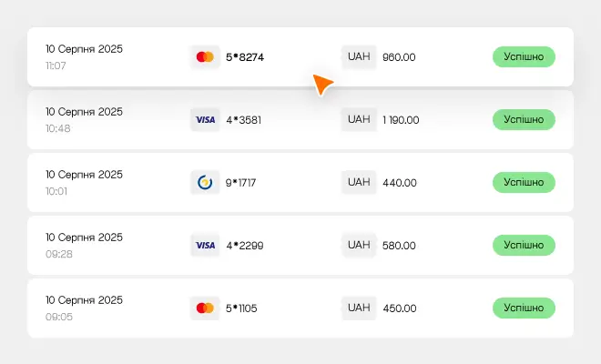Click the Visa icon next to 4*3581
The height and width of the screenshot is (364, 601).
click(205, 120)
